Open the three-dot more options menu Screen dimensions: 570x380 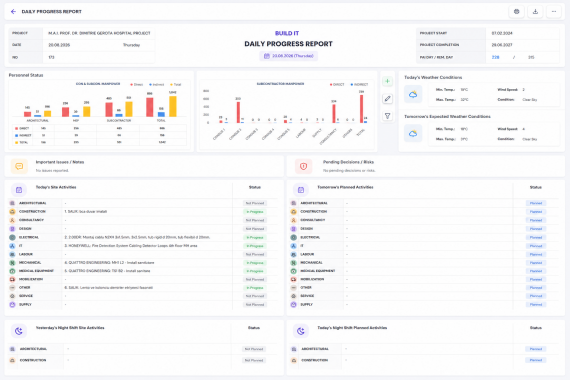(554, 12)
